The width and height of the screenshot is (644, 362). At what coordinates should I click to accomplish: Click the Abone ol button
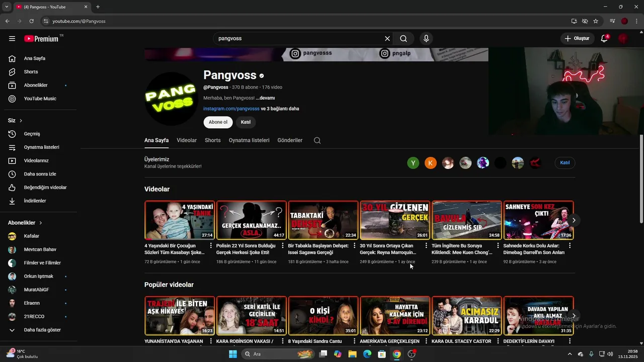[218, 122]
